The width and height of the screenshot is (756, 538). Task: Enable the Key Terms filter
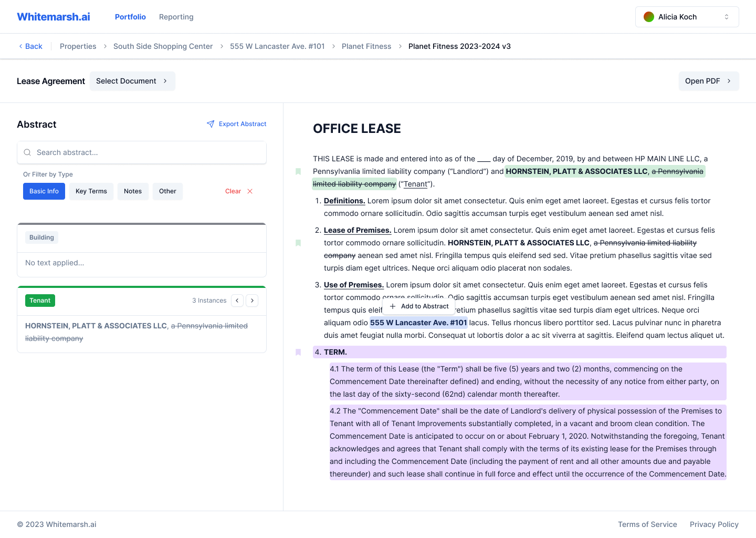pyautogui.click(x=91, y=191)
